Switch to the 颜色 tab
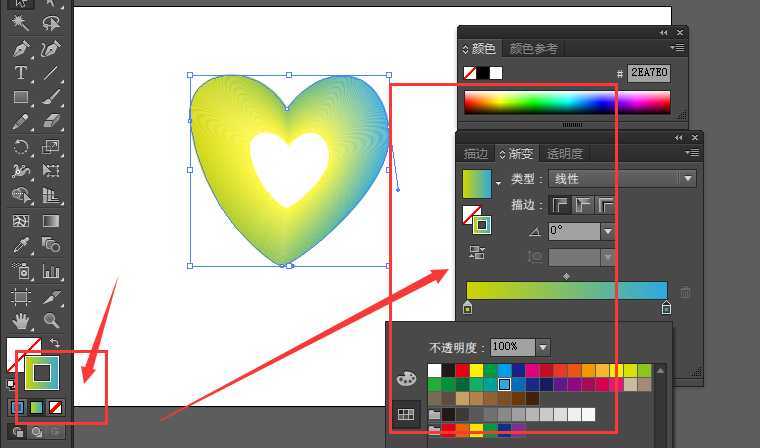 click(480, 48)
